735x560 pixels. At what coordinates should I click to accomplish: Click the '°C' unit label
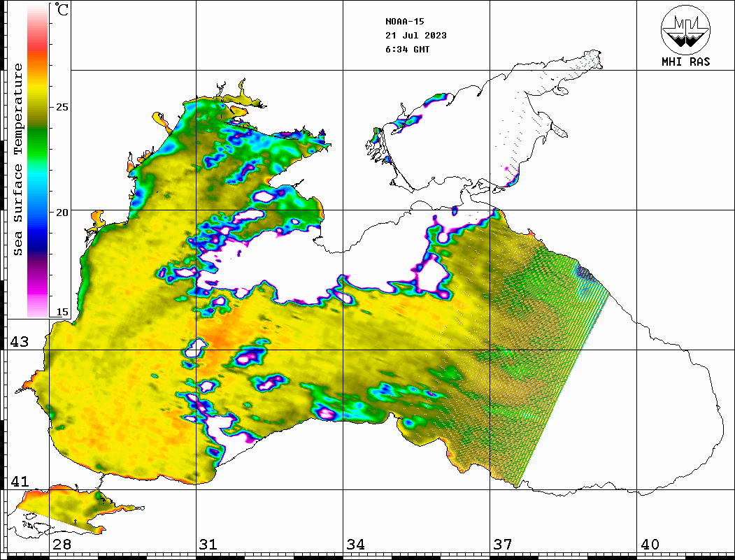[61, 9]
